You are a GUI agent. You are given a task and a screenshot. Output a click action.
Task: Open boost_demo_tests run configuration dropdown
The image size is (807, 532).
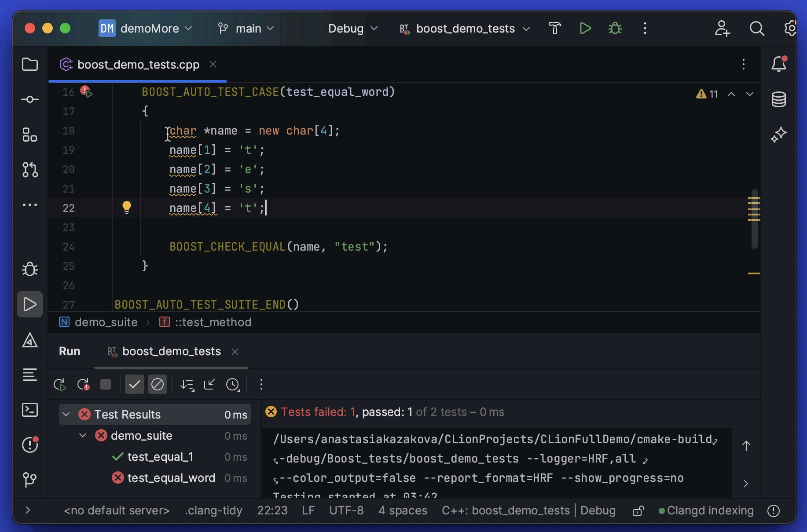[465, 29]
